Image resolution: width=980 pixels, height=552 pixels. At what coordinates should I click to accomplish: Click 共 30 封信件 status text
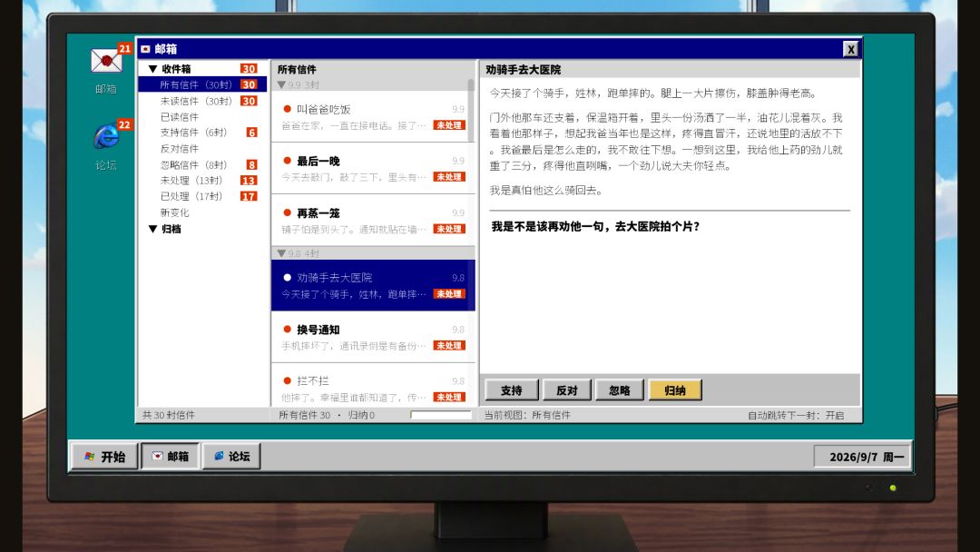(168, 415)
